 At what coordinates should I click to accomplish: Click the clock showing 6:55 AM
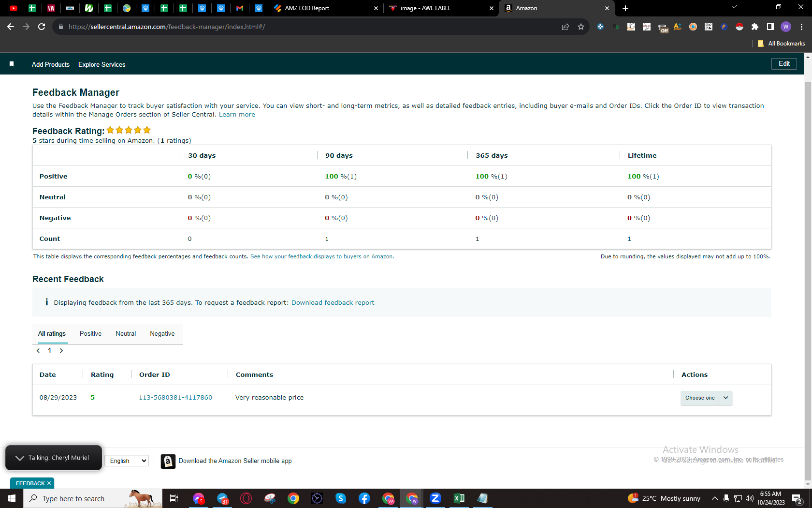[770, 494]
